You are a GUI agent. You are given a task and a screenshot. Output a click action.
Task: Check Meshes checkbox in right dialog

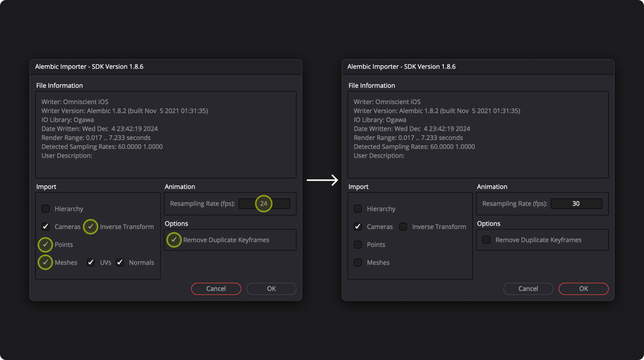pyautogui.click(x=358, y=262)
